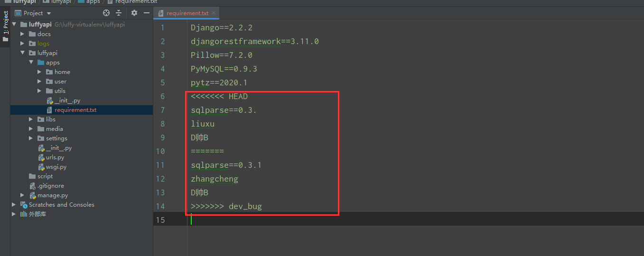The image size is (644, 256).
Task: Click the '<<<<<<< HEAD' conflict marker line
Action: 219,96
